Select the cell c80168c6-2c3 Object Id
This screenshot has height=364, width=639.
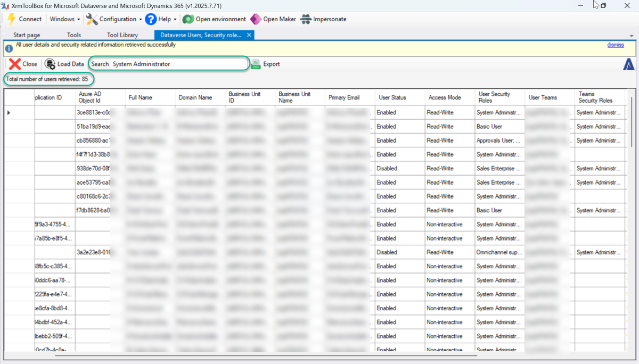point(100,196)
